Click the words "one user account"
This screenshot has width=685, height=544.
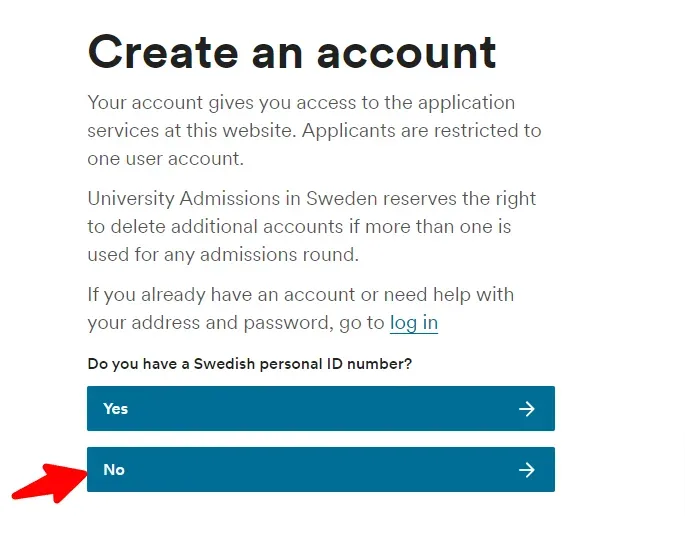(x=165, y=159)
